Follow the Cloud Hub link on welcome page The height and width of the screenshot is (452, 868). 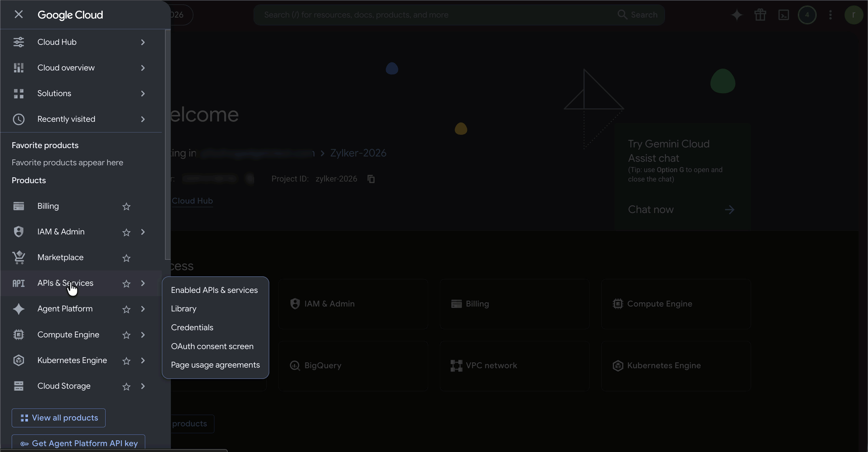192,201
